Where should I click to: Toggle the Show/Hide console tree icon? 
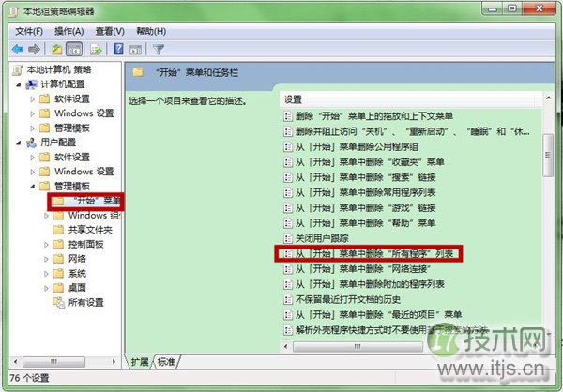pyautogui.click(x=74, y=49)
